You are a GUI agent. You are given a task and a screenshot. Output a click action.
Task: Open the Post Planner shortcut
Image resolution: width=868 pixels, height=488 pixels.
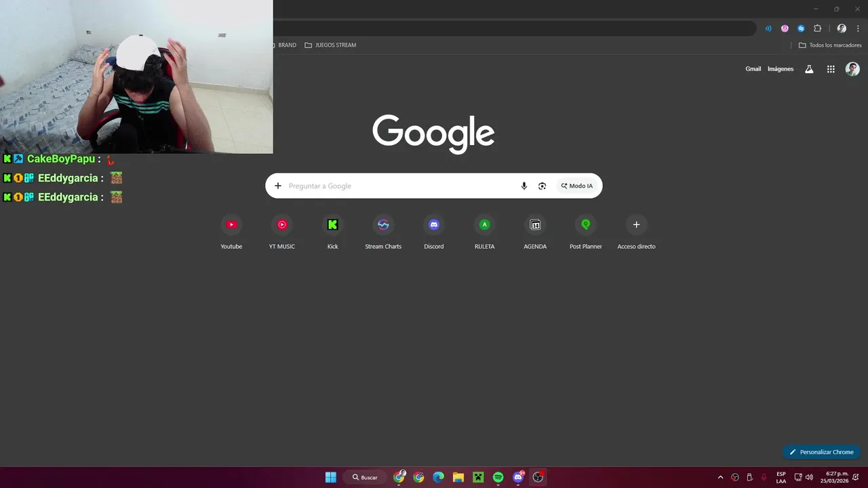tap(586, 232)
